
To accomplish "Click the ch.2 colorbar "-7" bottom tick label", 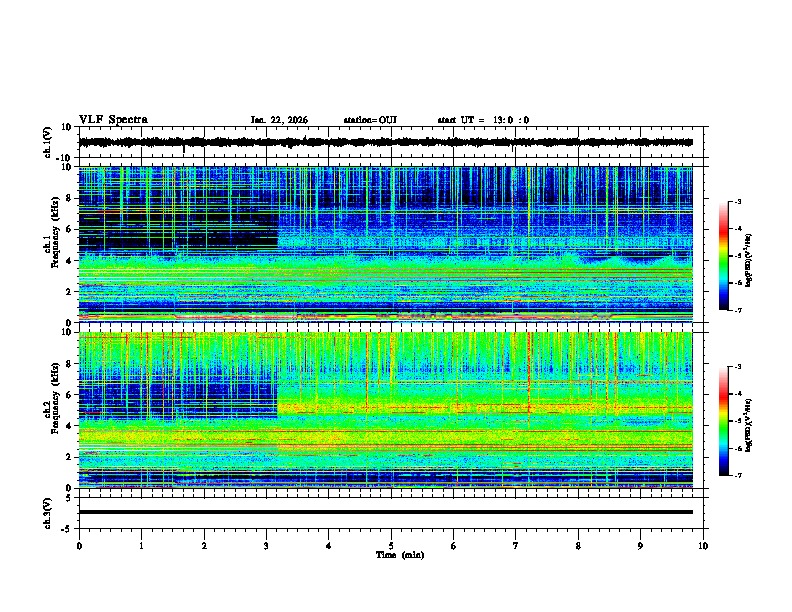I will pos(738,475).
